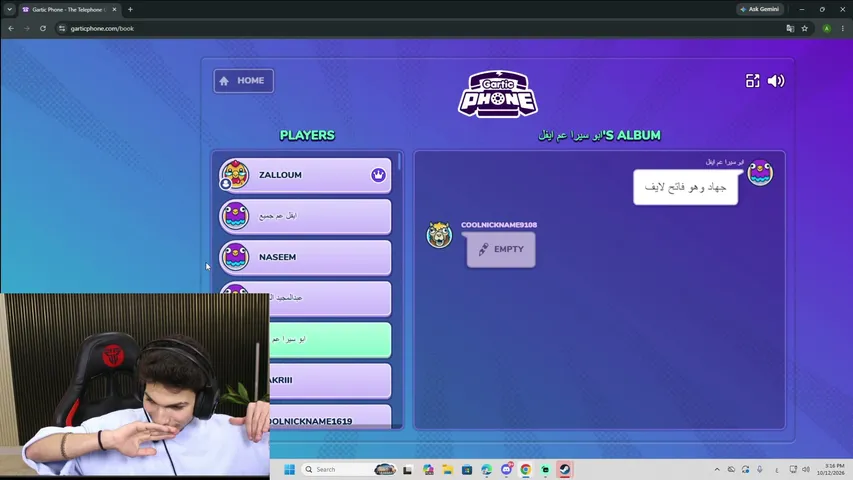This screenshot has height=480, width=853.
Task: Open the Windows Start menu
Action: tap(289, 469)
